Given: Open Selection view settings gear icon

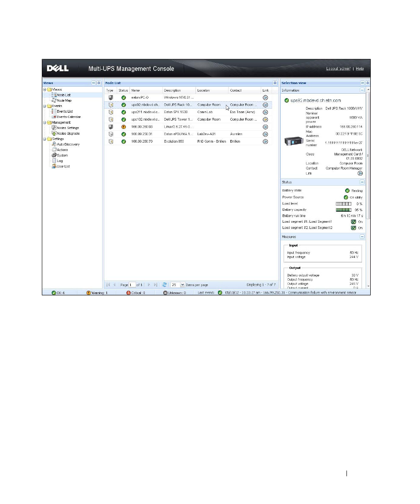Looking at the screenshot, I should click(x=368, y=83).
